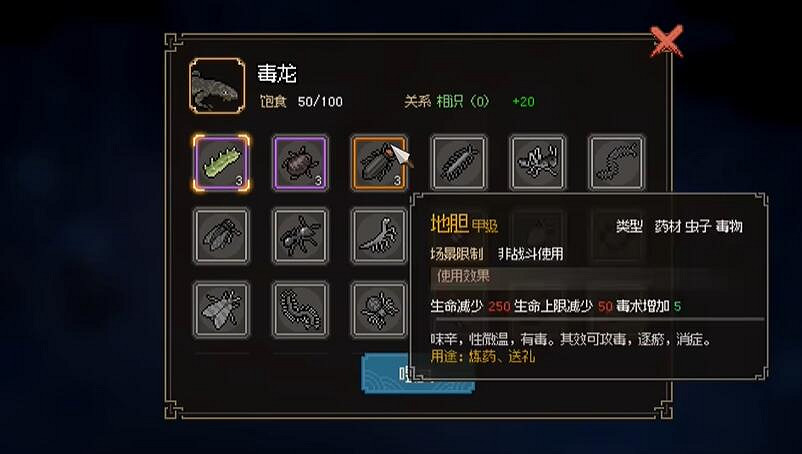
Task: Click the 毒龙 creature portrait
Action: tap(217, 85)
